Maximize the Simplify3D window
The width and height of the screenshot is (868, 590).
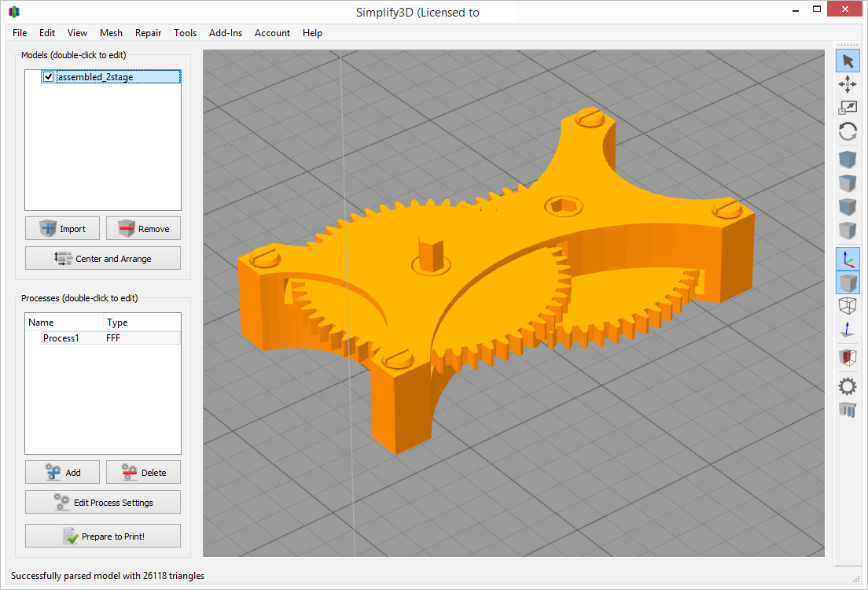coord(817,9)
